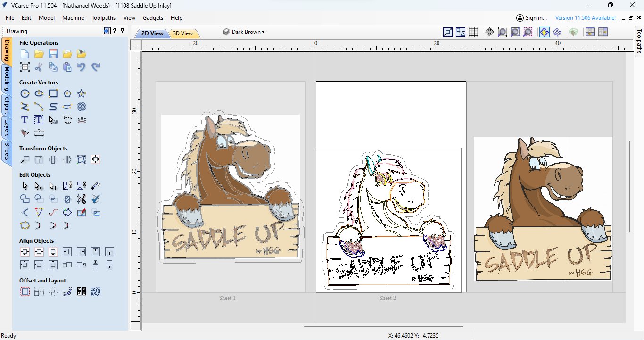The height and width of the screenshot is (340, 644).
Task: Expand the Toolpaths side panel
Action: (x=639, y=41)
